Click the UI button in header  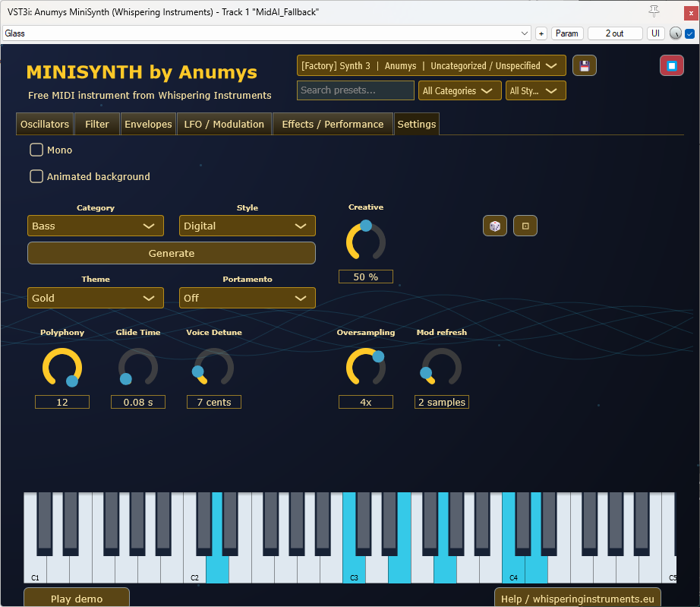click(x=655, y=33)
